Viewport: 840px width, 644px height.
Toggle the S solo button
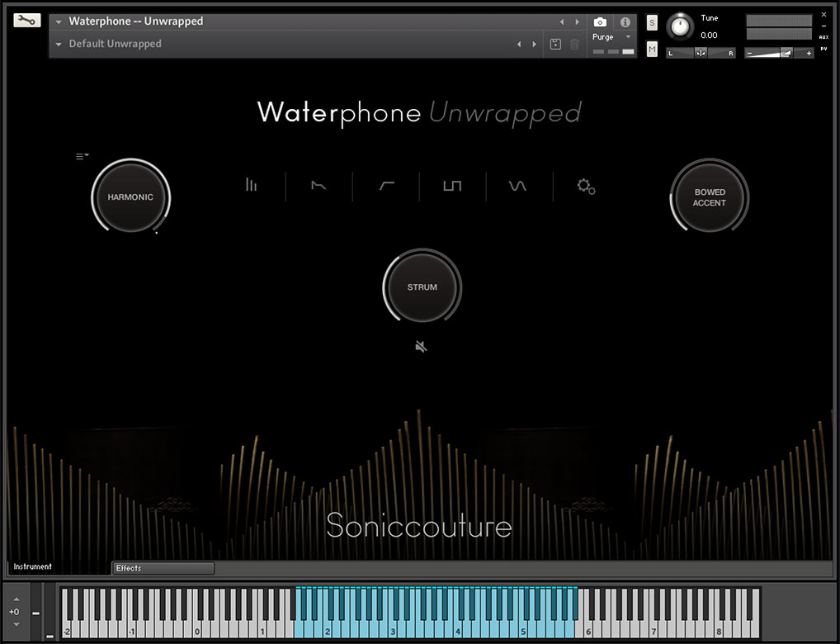tap(652, 22)
